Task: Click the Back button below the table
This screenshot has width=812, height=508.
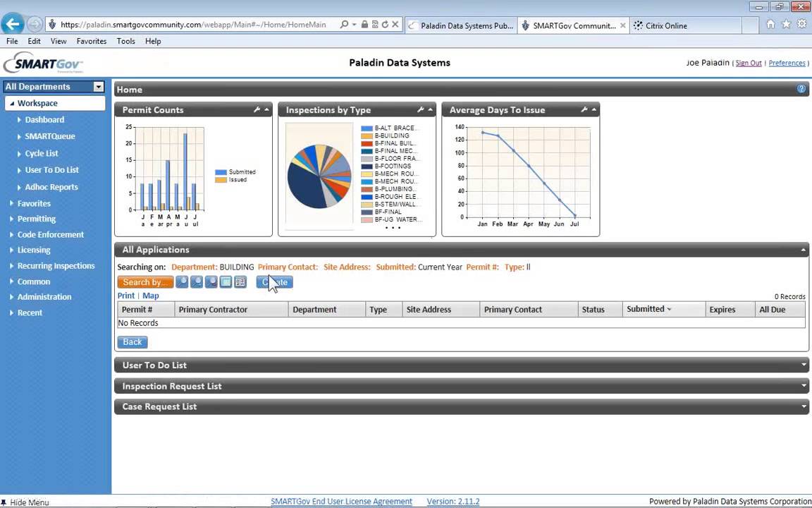Action: point(133,342)
